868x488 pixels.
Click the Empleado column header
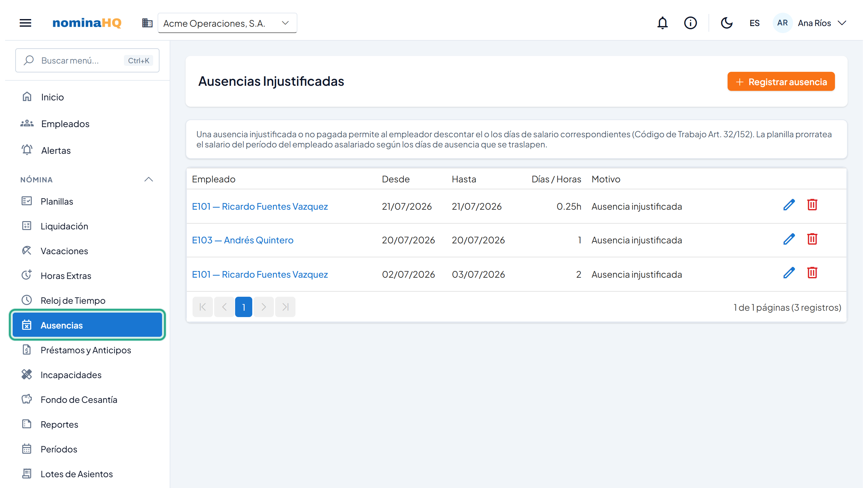pos(214,179)
